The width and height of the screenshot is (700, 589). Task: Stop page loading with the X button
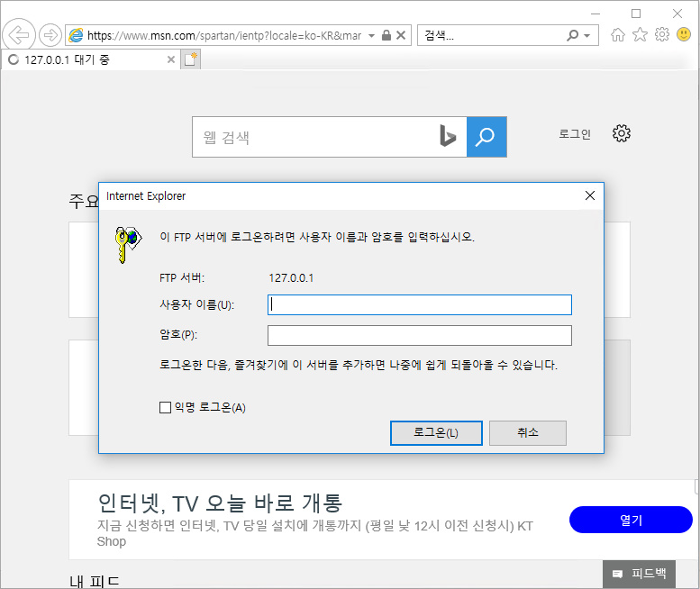(401, 35)
